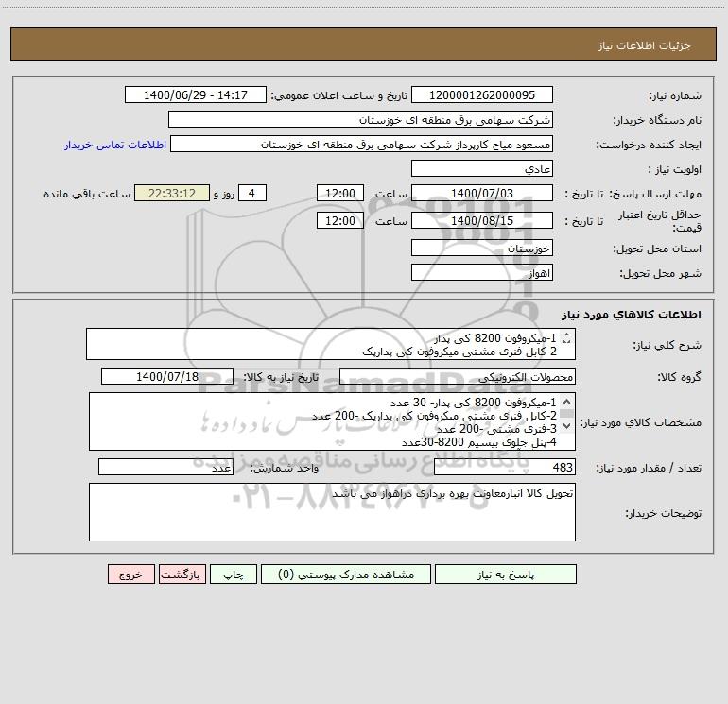Open اطلاعات تماس خریدار link
The width and height of the screenshot is (728, 704).
coord(115,145)
